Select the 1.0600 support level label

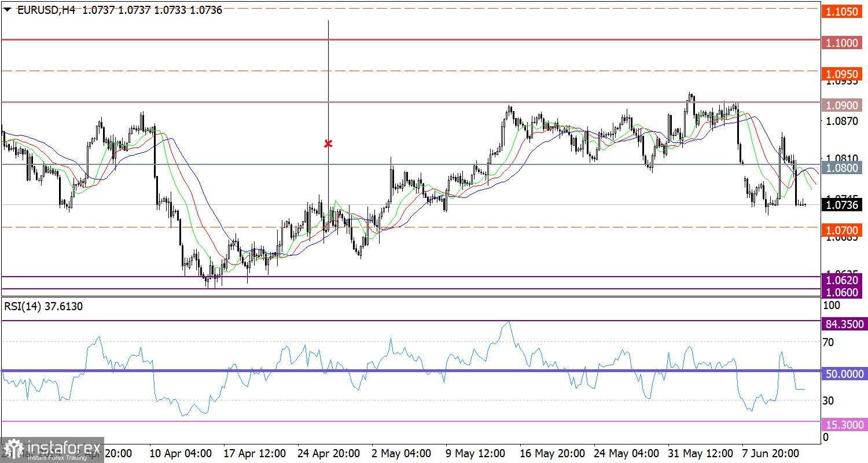[841, 292]
